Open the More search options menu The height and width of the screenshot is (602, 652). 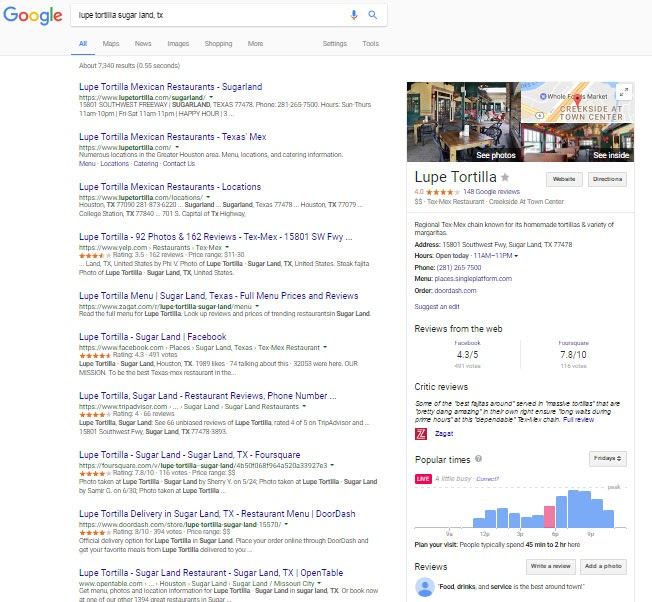point(255,44)
